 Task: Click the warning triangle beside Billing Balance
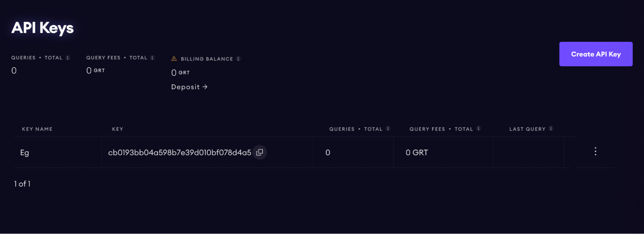pos(174,59)
